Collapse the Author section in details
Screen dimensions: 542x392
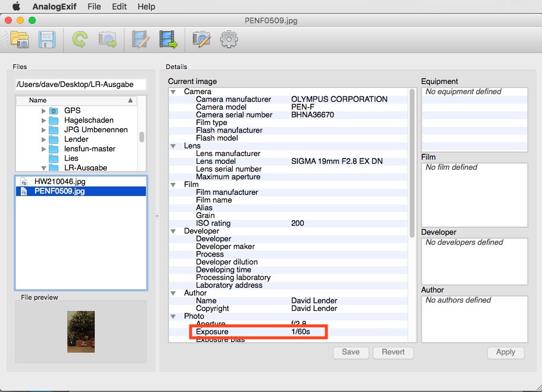click(x=173, y=293)
